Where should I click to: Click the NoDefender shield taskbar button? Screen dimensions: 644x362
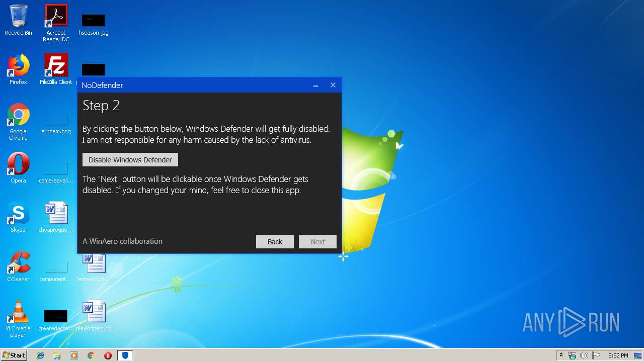(x=125, y=355)
